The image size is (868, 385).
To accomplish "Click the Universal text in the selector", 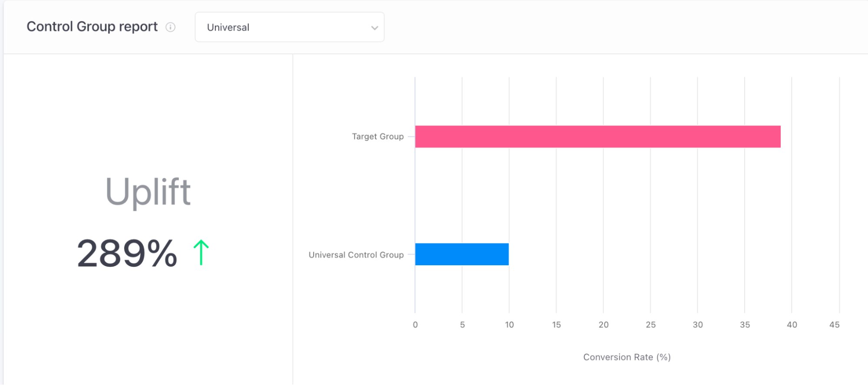I will coord(228,28).
